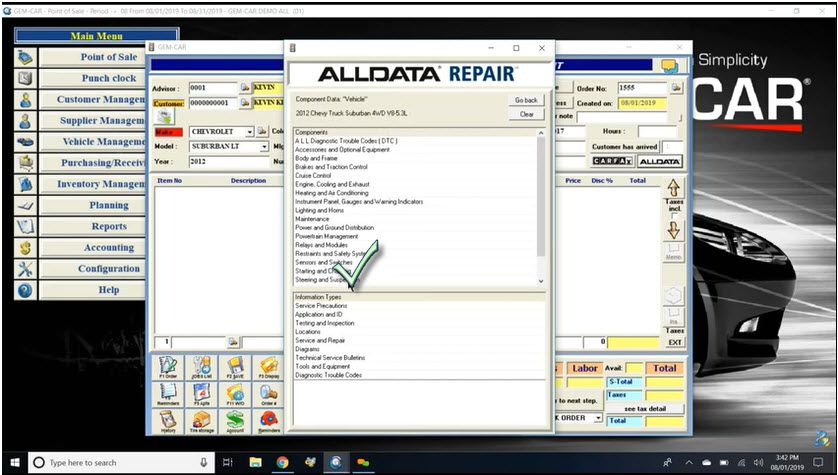Click the Components list scroll-down arrow
This screenshot has width=838, height=475.
click(x=541, y=281)
